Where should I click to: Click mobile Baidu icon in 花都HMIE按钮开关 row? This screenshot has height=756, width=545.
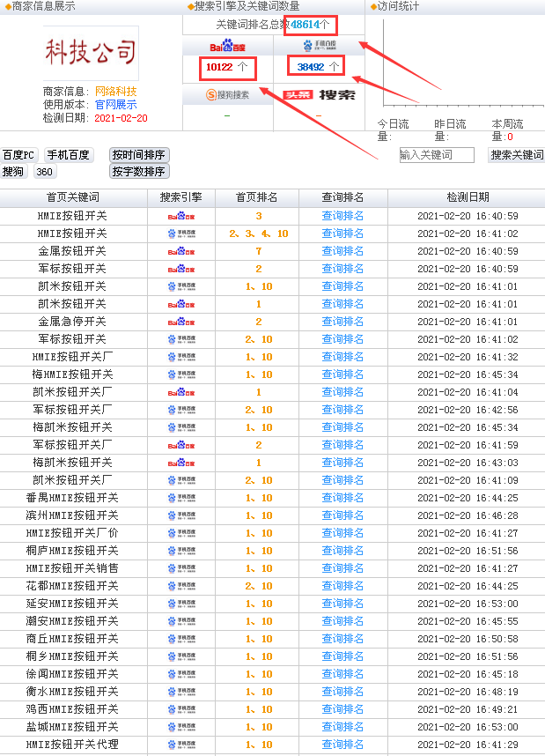[181, 586]
